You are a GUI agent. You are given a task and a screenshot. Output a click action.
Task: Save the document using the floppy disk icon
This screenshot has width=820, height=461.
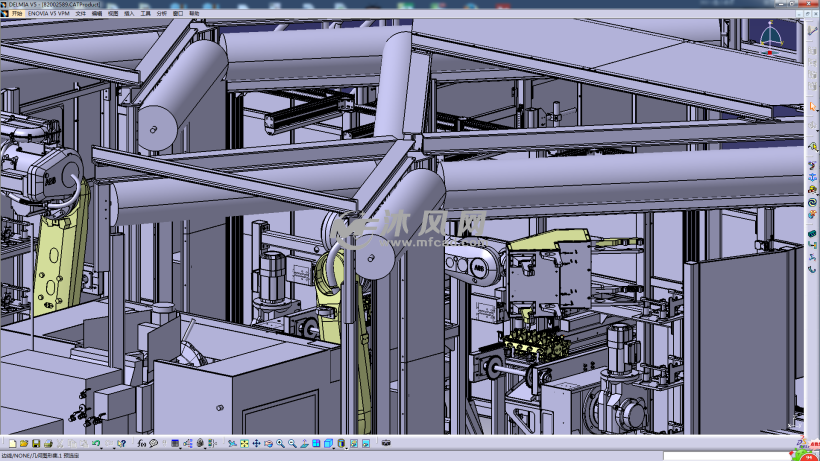click(36, 443)
